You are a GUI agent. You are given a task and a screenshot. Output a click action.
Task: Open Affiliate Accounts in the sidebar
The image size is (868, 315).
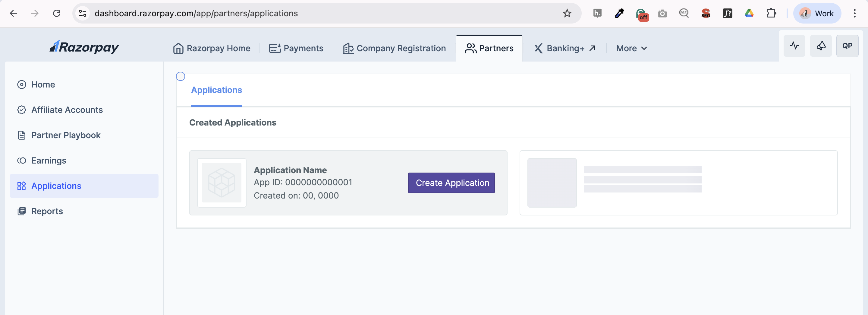tap(84, 110)
